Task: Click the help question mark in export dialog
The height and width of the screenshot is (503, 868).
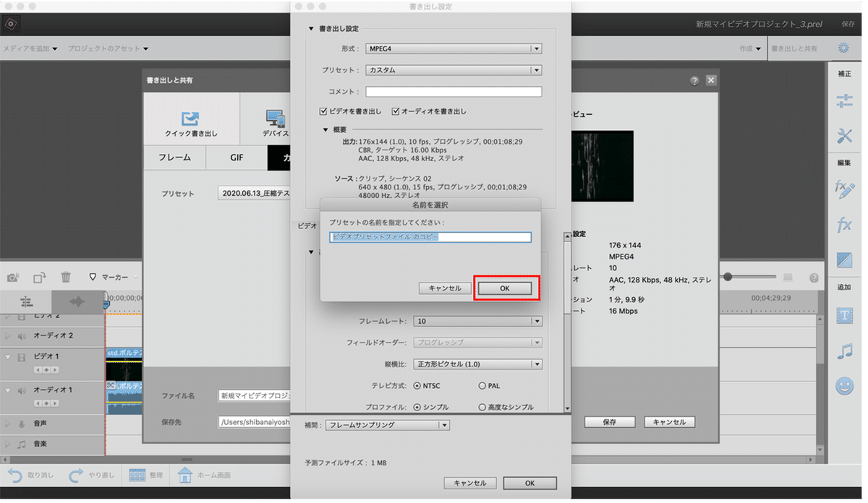Action: pos(694,81)
